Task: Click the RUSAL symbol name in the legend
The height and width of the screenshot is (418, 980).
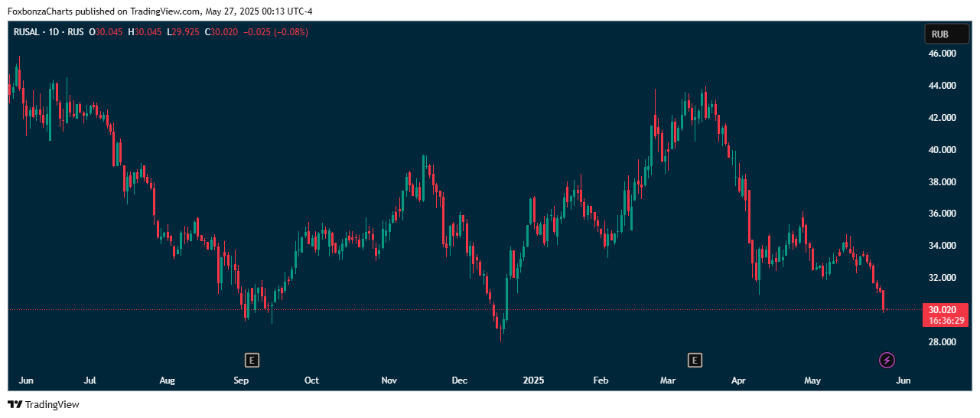Action: click(x=27, y=33)
